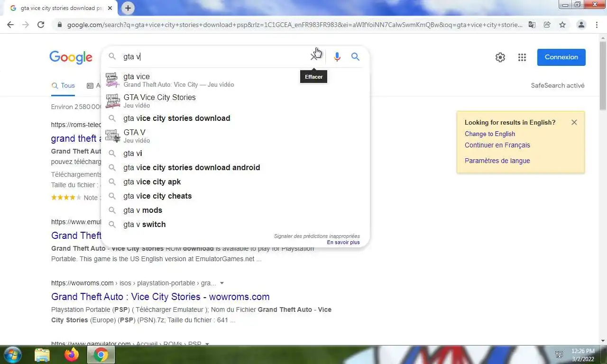Open Paramètres de langue link

click(x=497, y=161)
